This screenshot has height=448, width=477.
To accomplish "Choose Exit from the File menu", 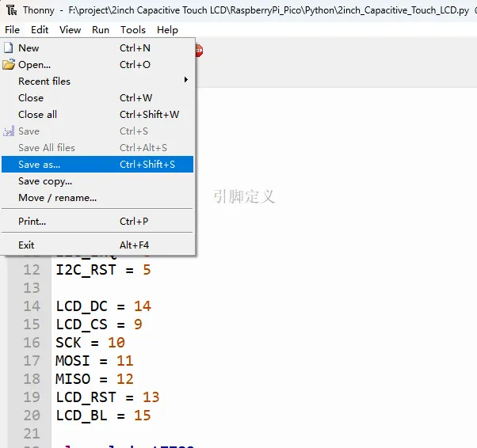I will pyautogui.click(x=97, y=245).
